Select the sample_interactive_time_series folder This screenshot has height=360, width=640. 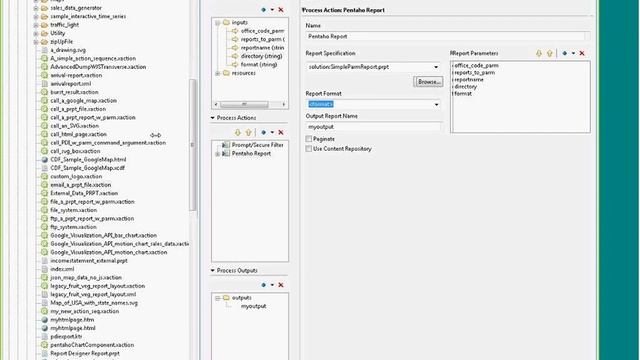point(88,16)
